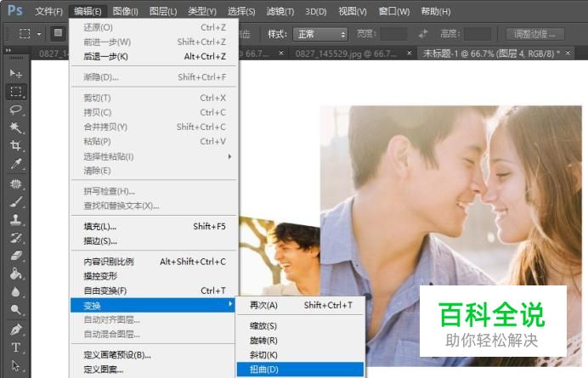Viewport: 588px width, 378px height.
Task: Open the marquee tool preset picker arrow
Action: tap(39, 34)
